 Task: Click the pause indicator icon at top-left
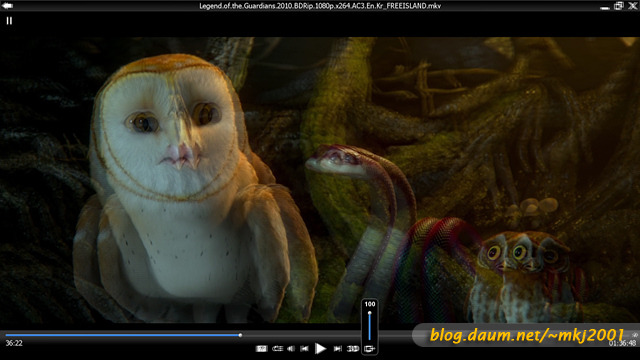(9, 20)
